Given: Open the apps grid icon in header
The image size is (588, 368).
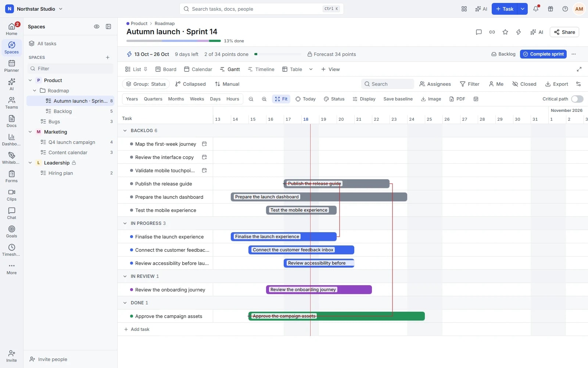Looking at the screenshot, I should point(464,9).
